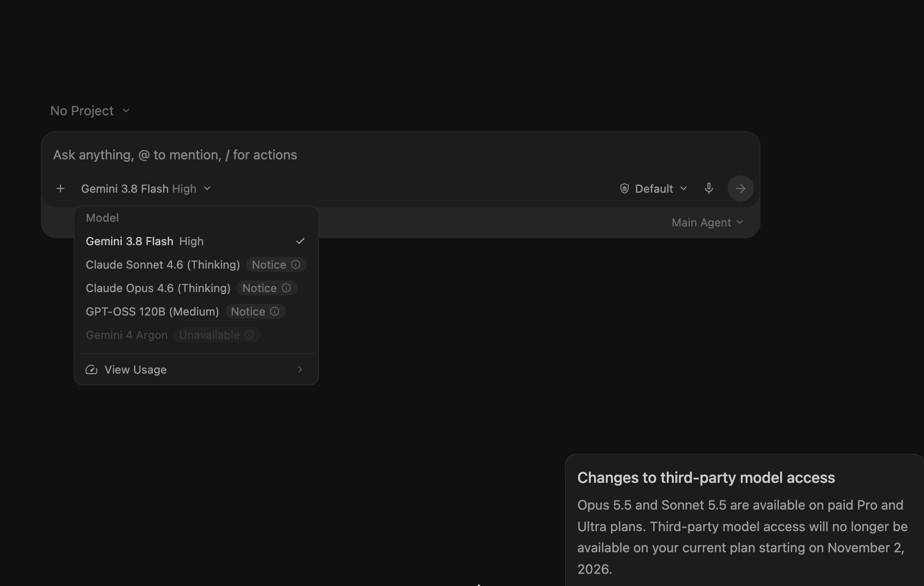The height and width of the screenshot is (586, 924).
Task: Open info icon on GPT-OSS 120B notice
Action: point(275,311)
